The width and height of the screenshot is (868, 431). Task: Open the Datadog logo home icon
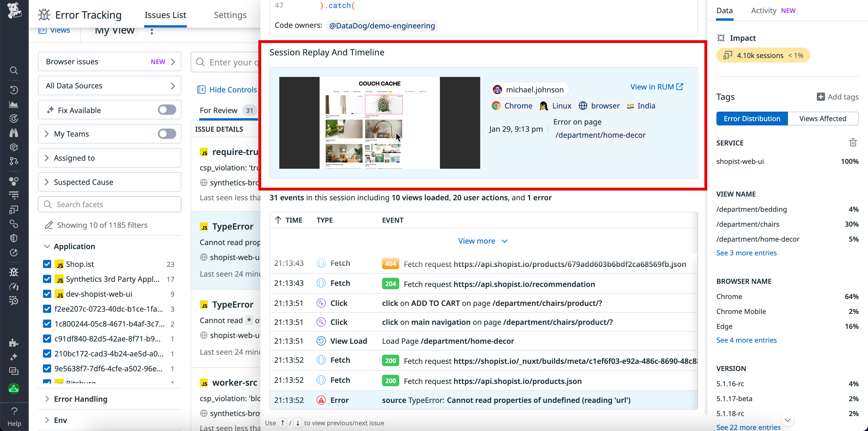click(14, 10)
